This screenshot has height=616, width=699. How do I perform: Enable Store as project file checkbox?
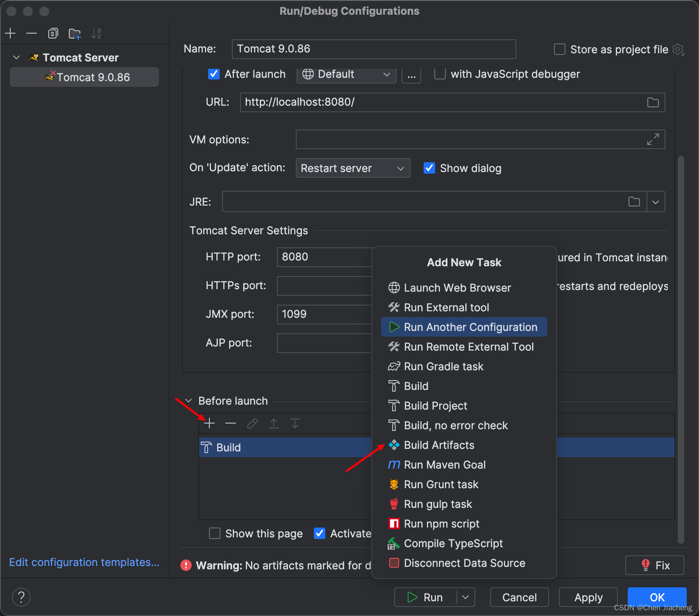coord(560,50)
